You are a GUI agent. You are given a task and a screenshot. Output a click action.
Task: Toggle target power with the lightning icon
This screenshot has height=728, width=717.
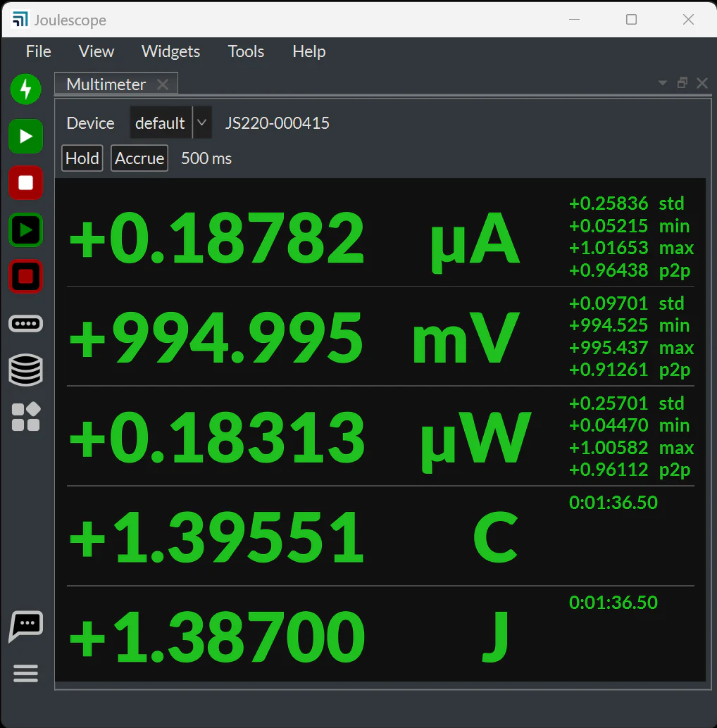coord(25,89)
